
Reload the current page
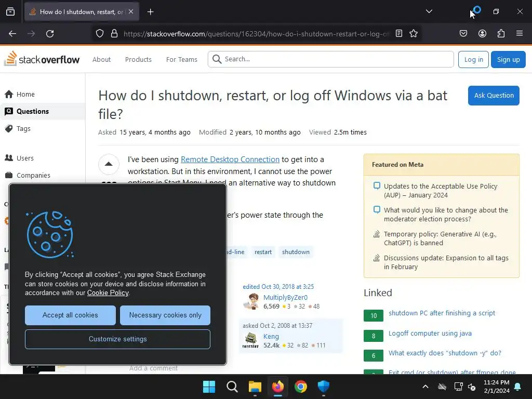tap(50, 34)
